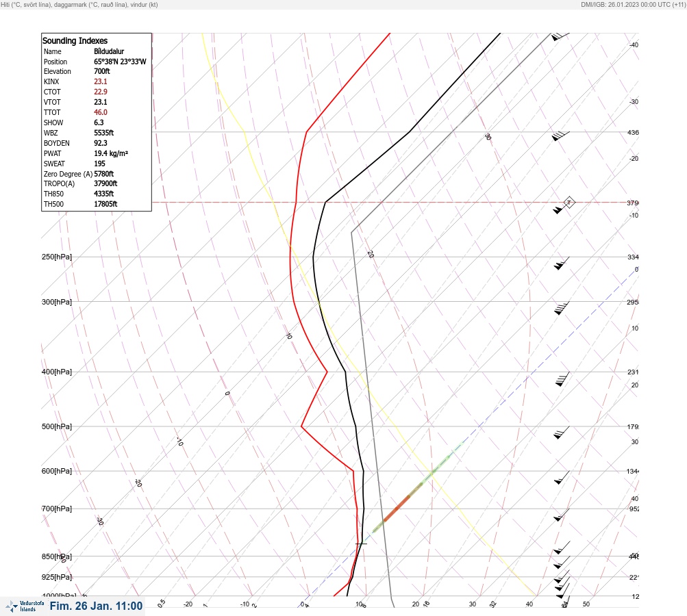Click the WBZ value 5535ft

[104, 133]
